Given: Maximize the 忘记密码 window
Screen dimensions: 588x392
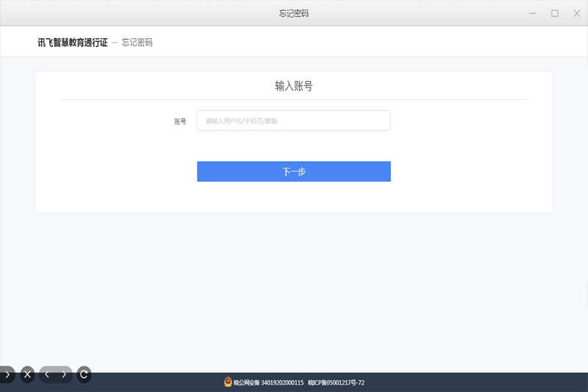Looking at the screenshot, I should coord(555,13).
